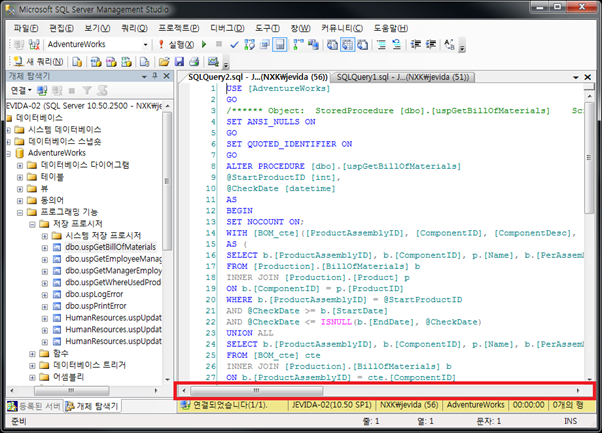Switch output to Results to Text
The width and height of the screenshot is (602, 433).
[x=332, y=45]
